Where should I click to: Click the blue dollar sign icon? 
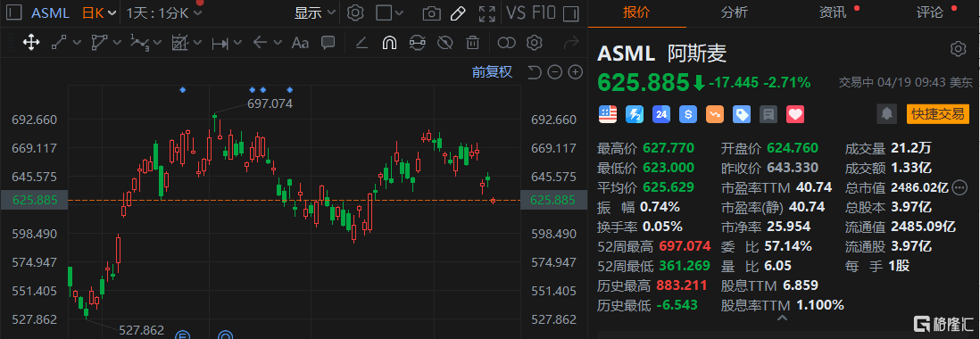click(688, 114)
